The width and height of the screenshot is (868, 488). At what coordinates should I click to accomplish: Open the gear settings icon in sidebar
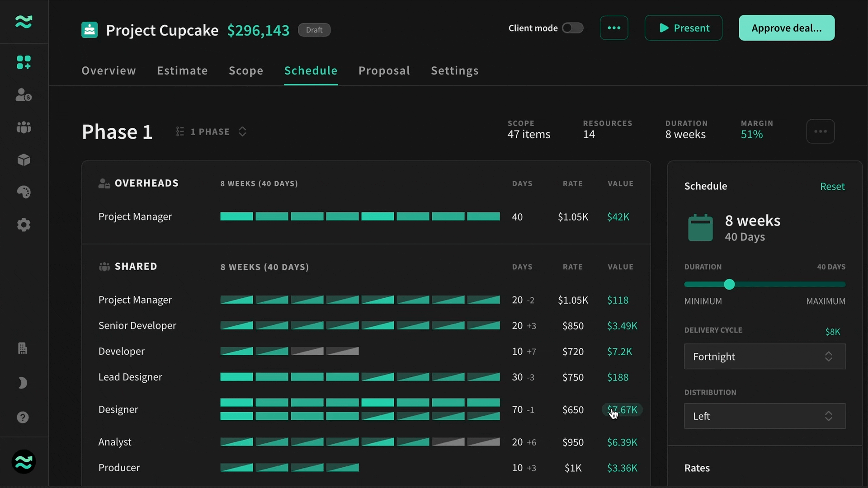coord(24,225)
